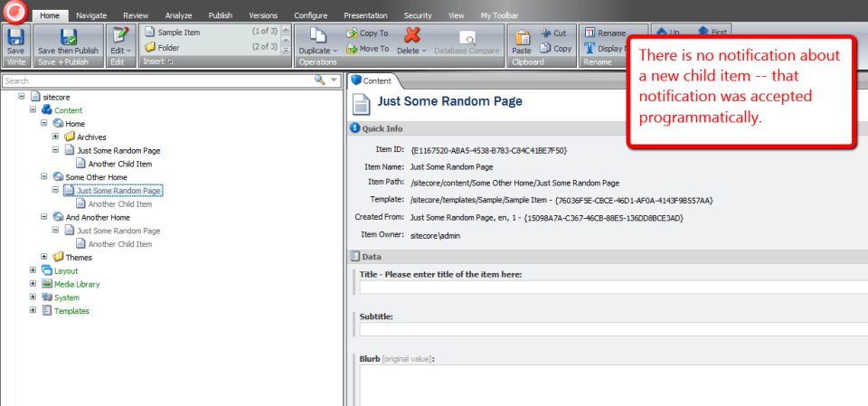Select the Layout tree item

[66, 271]
